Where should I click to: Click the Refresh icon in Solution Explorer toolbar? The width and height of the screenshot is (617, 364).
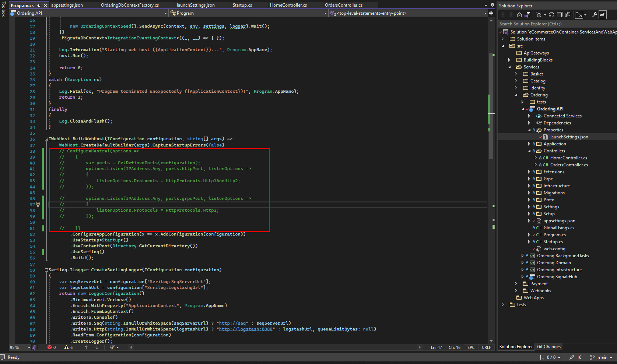[x=551, y=15]
